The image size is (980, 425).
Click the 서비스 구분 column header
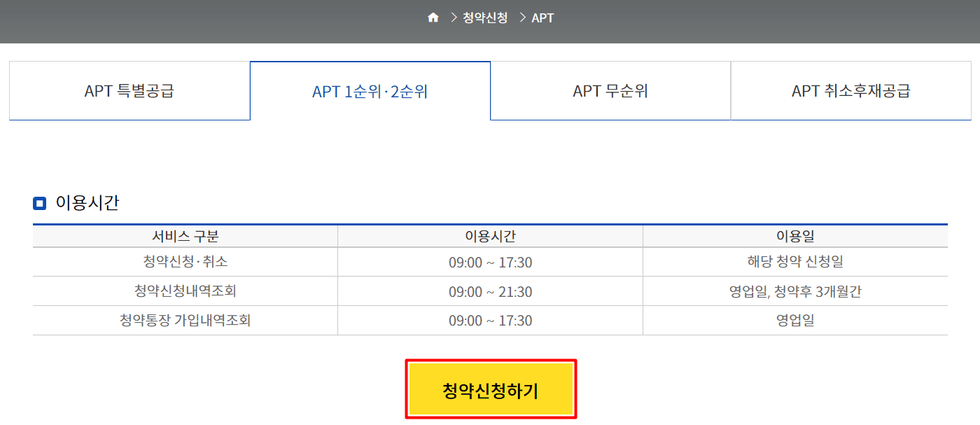[x=185, y=237]
